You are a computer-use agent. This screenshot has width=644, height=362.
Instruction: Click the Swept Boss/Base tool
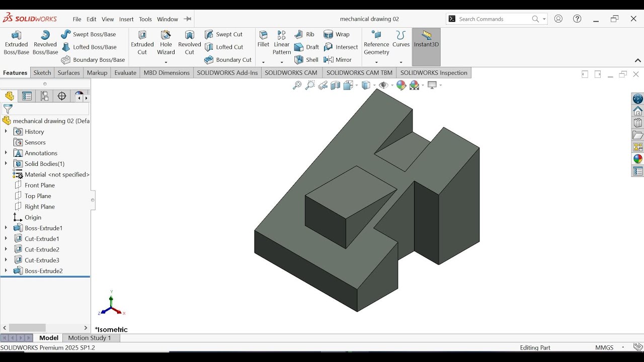pyautogui.click(x=89, y=34)
